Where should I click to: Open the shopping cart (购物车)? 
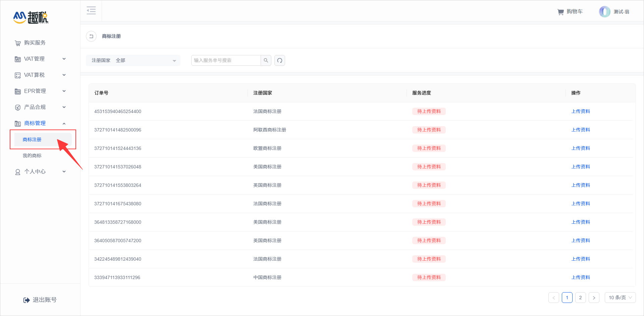click(x=570, y=12)
